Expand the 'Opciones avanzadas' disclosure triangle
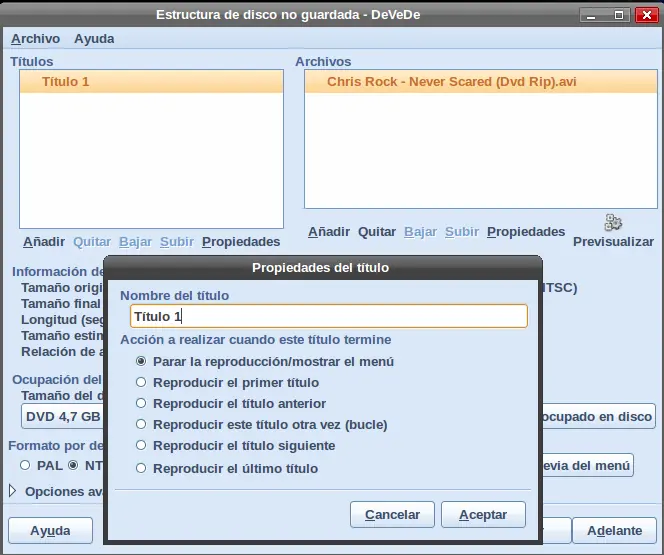 coord(13,491)
